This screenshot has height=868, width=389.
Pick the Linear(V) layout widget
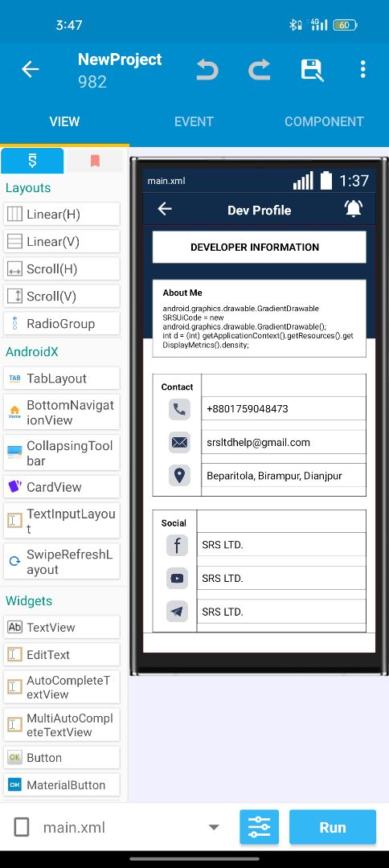pos(61,241)
